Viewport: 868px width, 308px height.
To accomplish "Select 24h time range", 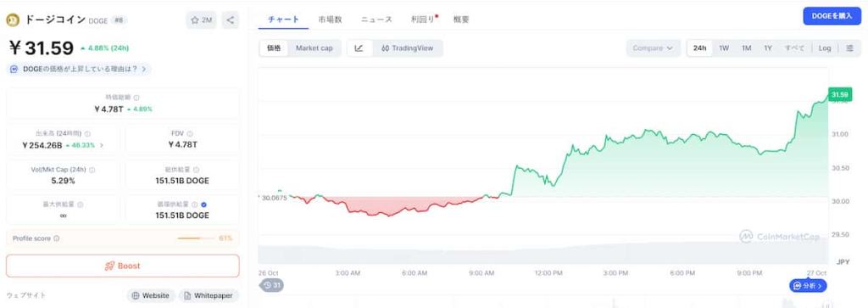I will (699, 48).
